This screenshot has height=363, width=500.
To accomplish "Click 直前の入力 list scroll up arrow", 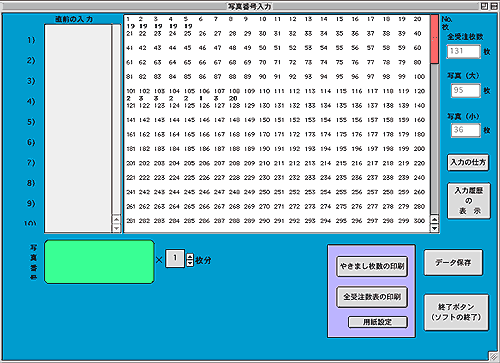I will pos(116,220).
